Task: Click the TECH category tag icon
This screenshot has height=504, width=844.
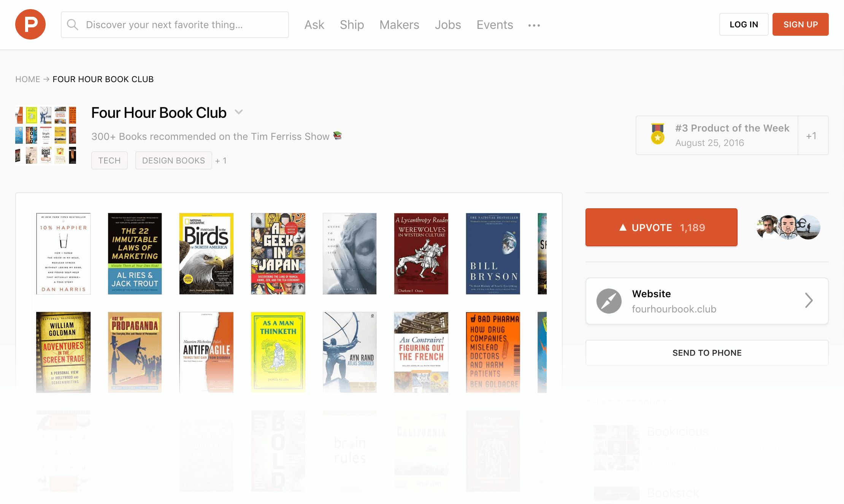Action: tap(110, 160)
